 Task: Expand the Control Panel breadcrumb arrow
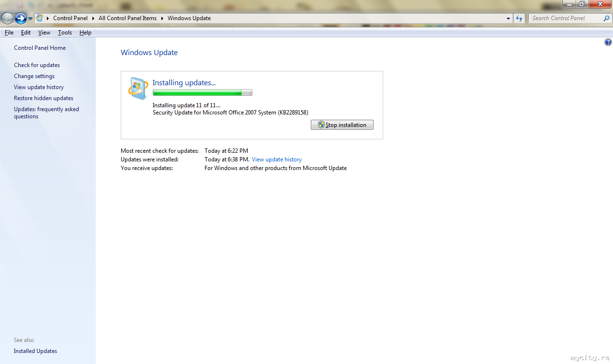pos(93,18)
